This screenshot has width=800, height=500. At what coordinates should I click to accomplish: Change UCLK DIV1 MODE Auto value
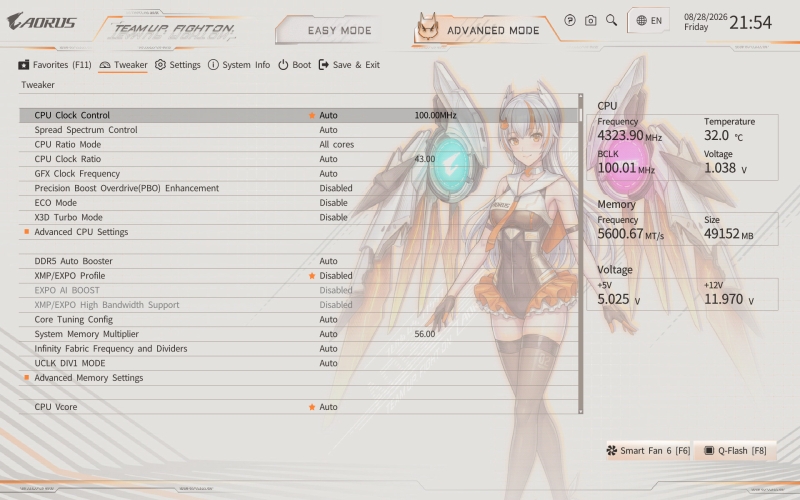pos(329,363)
